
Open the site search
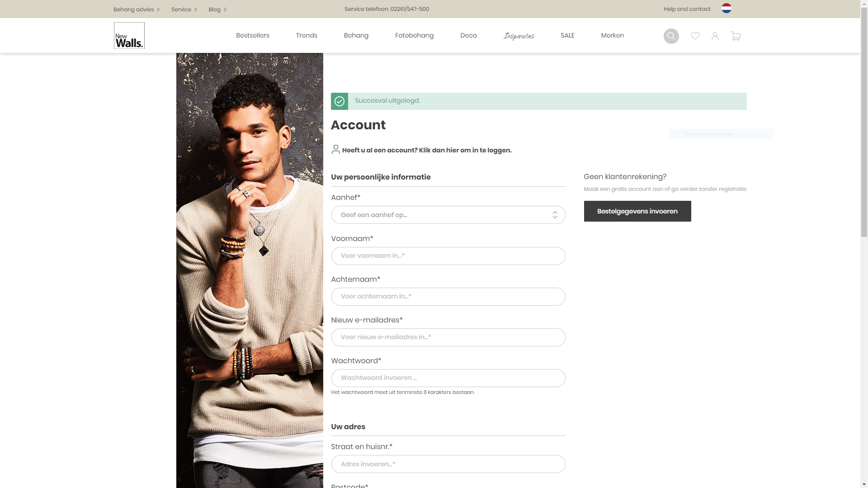click(671, 36)
